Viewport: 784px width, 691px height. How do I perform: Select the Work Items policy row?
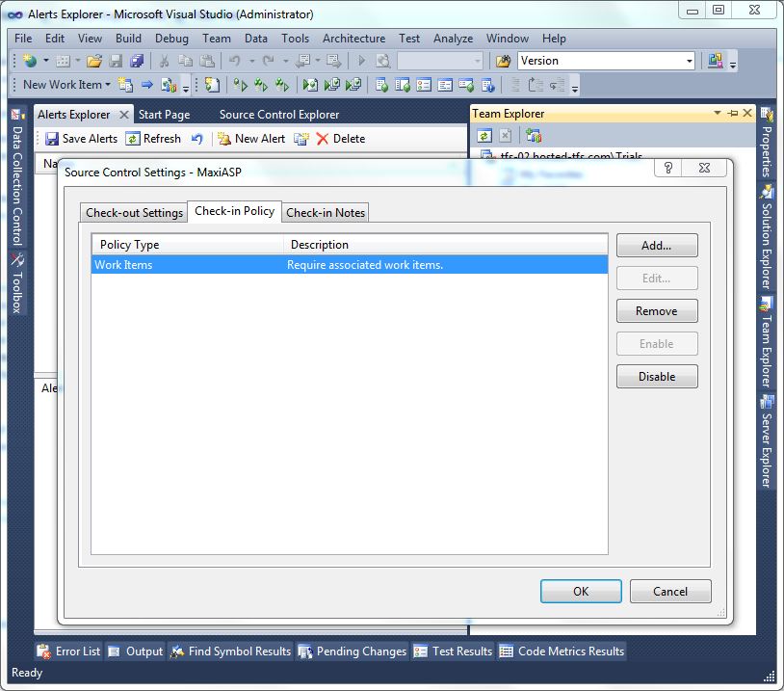pyautogui.click(x=350, y=265)
